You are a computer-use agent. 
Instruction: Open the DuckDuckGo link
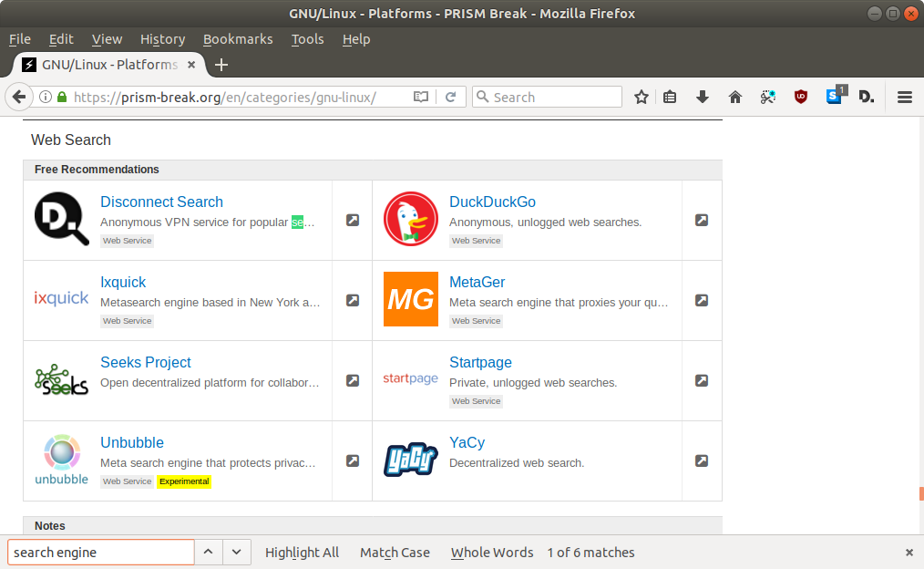[492, 202]
